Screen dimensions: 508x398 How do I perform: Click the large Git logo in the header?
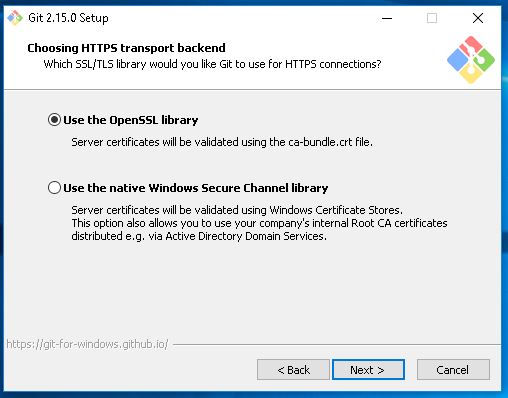point(471,60)
